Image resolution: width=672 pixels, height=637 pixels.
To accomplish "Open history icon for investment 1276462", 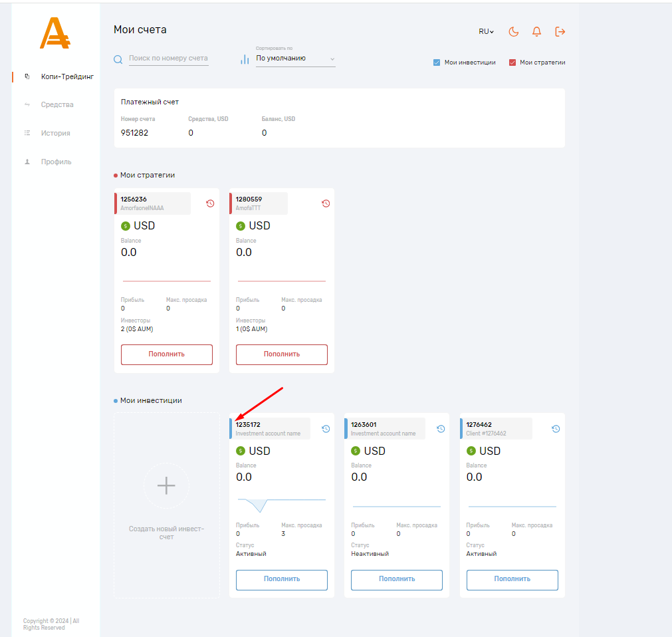I will pos(556,429).
